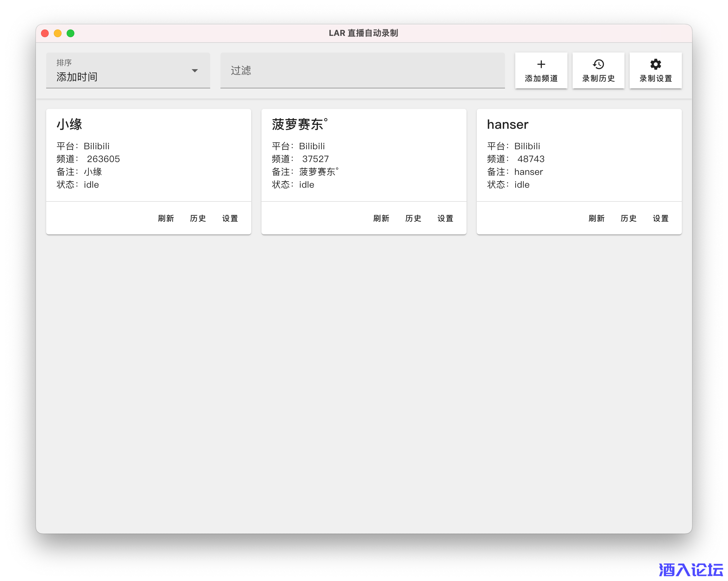
Task: Click the green fullscreen window button
Action: click(70, 33)
